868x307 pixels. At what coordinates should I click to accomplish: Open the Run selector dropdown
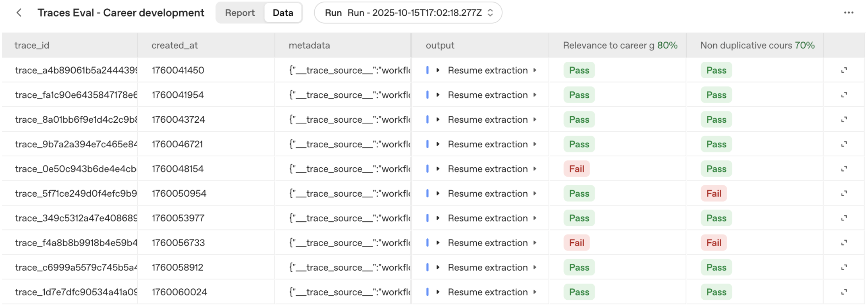click(408, 13)
